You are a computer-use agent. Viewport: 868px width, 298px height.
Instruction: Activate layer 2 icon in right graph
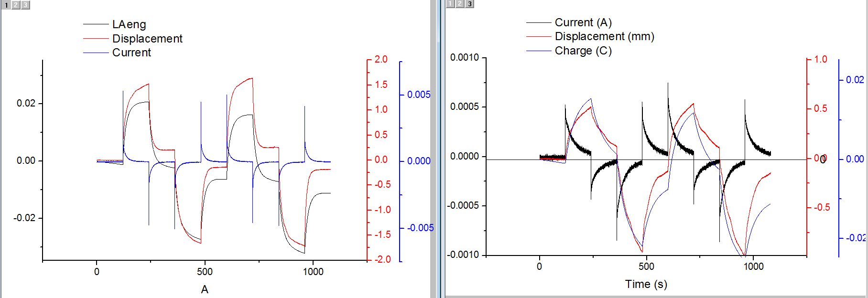coord(460,4)
